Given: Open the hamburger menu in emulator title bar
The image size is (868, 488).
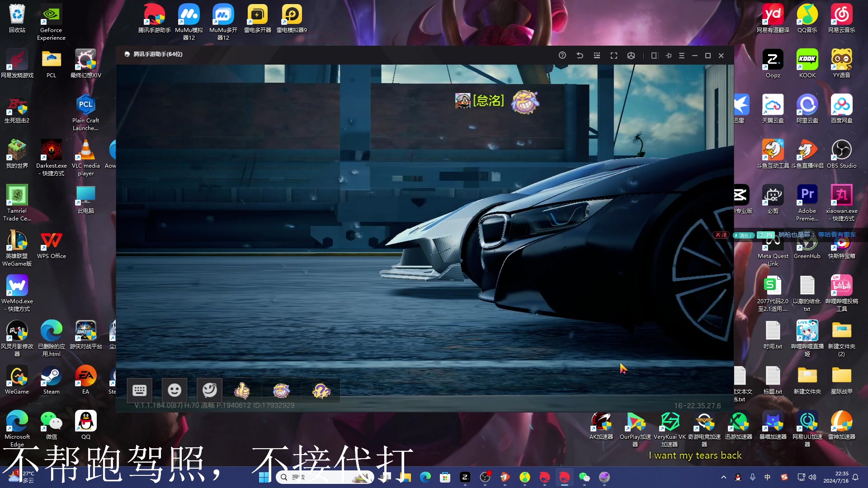Looking at the screenshot, I should (682, 56).
